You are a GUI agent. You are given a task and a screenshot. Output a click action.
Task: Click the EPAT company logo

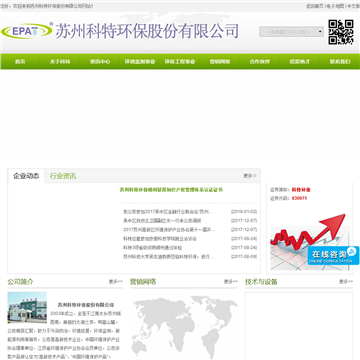point(27,31)
